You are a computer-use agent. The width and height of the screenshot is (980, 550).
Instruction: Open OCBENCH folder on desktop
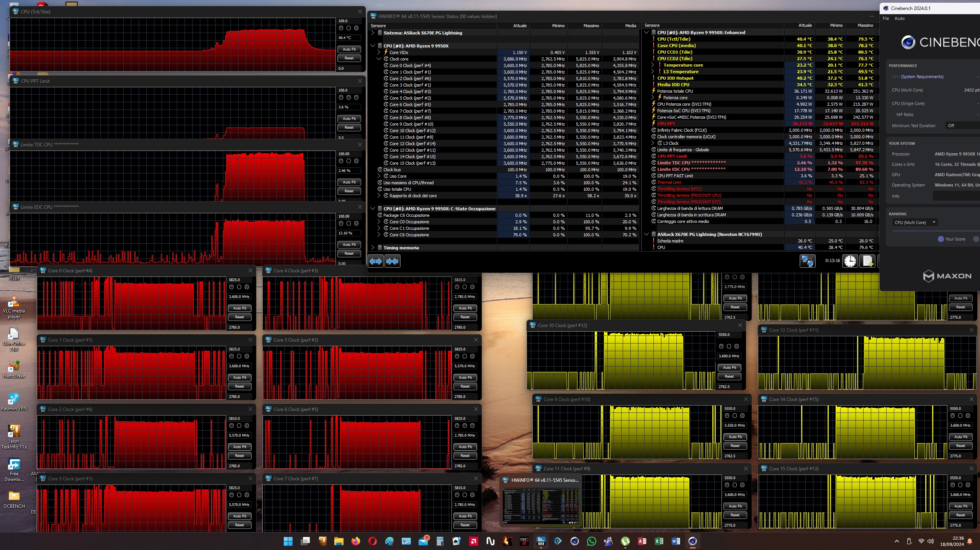point(14,499)
